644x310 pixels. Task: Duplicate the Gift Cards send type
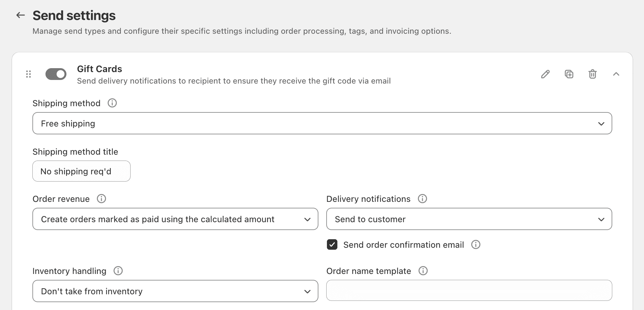(x=569, y=74)
